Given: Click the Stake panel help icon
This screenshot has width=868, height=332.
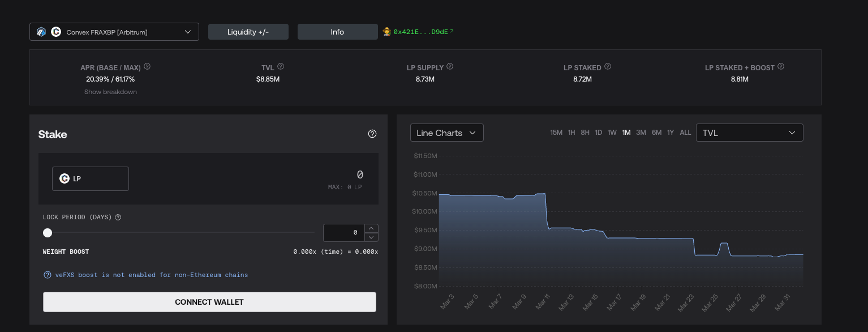Looking at the screenshot, I should tap(372, 134).
